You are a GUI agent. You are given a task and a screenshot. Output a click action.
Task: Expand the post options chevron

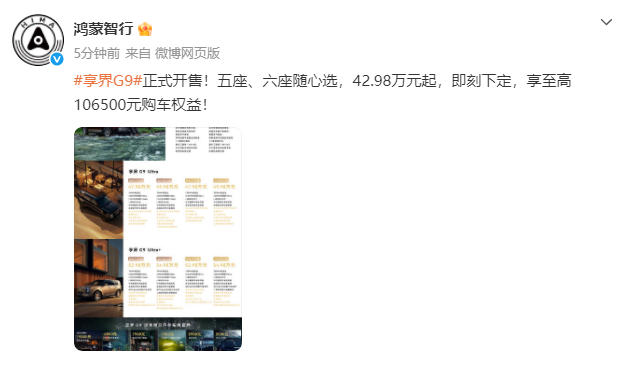click(606, 22)
